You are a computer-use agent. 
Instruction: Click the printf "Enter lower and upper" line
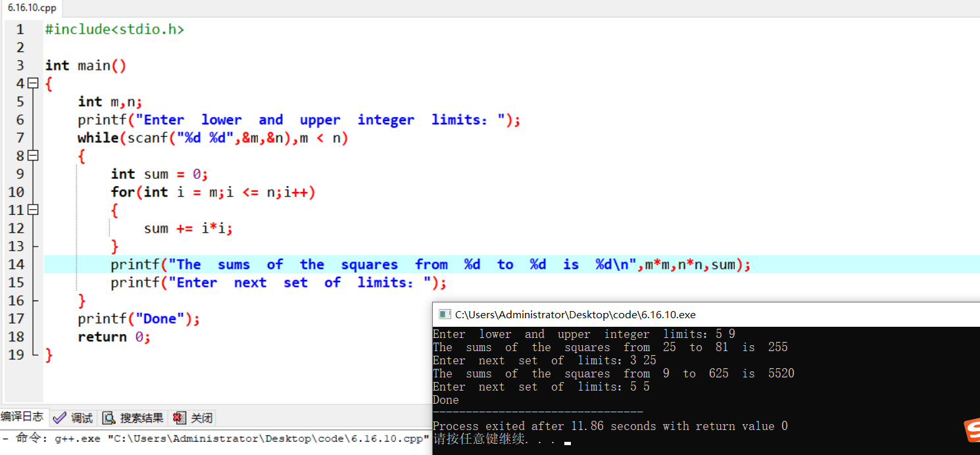[299, 120]
